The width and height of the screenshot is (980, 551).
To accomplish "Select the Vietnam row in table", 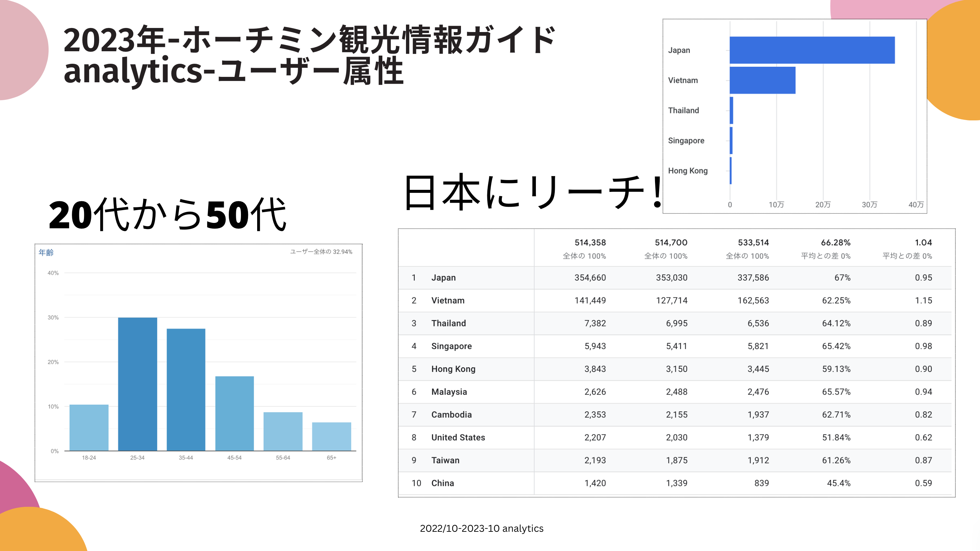I will click(448, 300).
